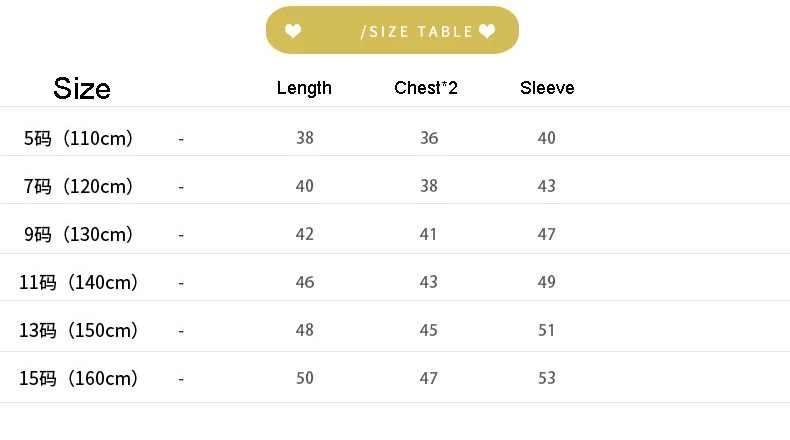Select the Size column header
790x440 pixels.
pos(82,89)
